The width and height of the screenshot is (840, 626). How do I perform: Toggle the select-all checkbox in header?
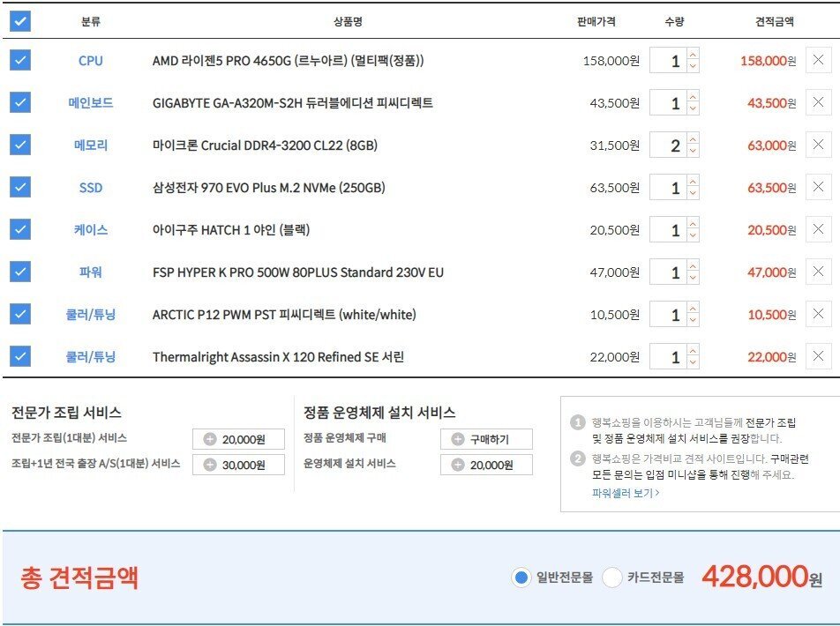coord(19,21)
